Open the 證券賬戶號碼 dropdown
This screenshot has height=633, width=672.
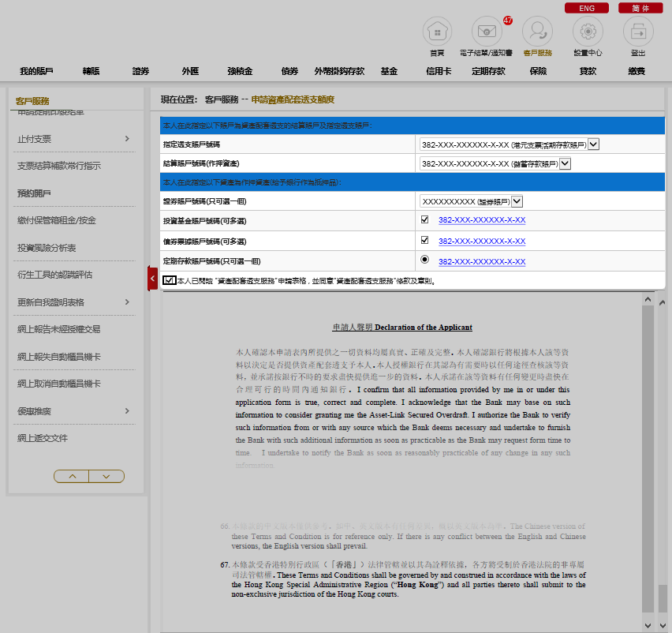[x=517, y=201]
